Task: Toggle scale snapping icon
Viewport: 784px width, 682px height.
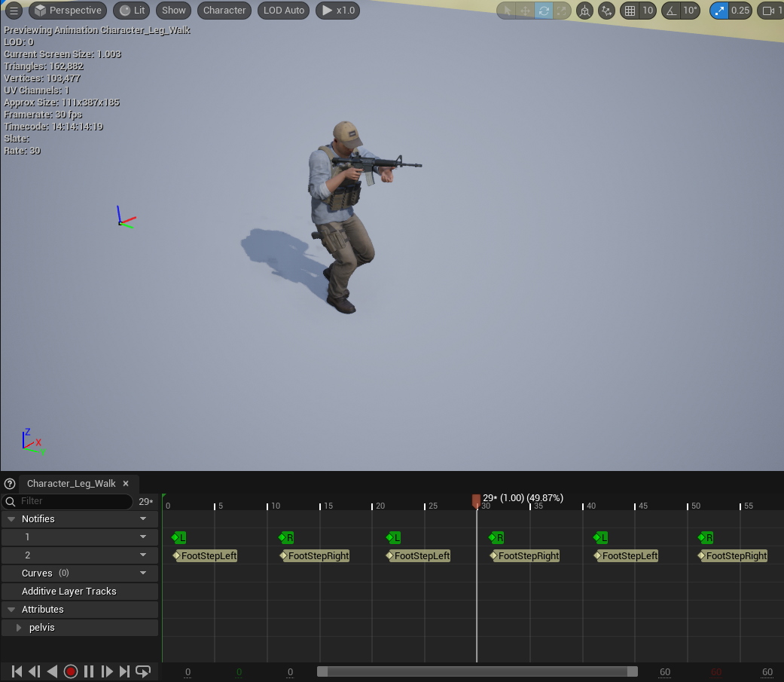Action: coord(719,11)
